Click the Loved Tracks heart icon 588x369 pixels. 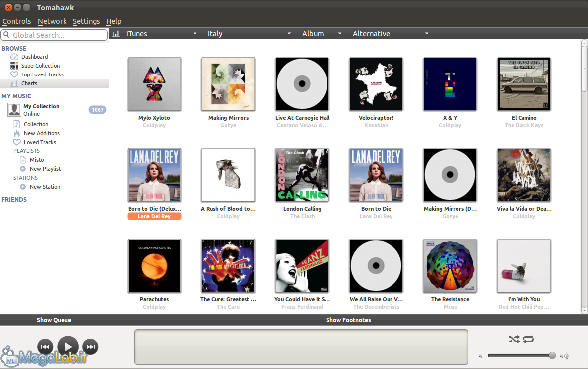click(x=17, y=142)
